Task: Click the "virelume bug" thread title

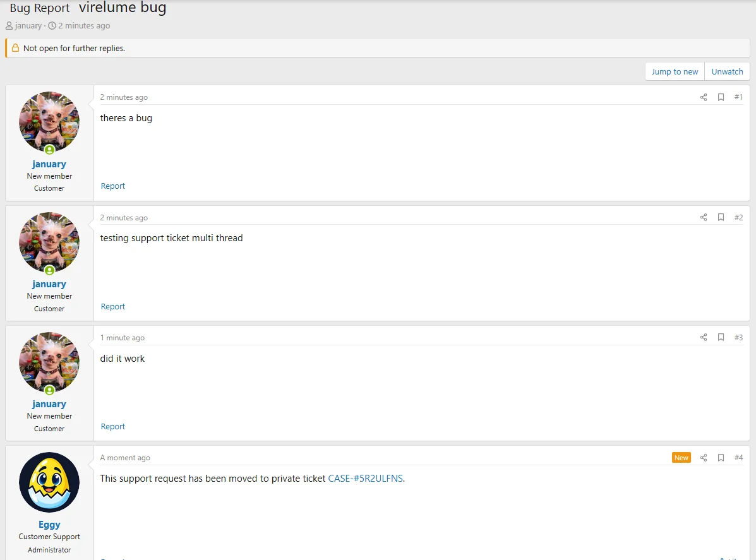Action: [x=123, y=8]
